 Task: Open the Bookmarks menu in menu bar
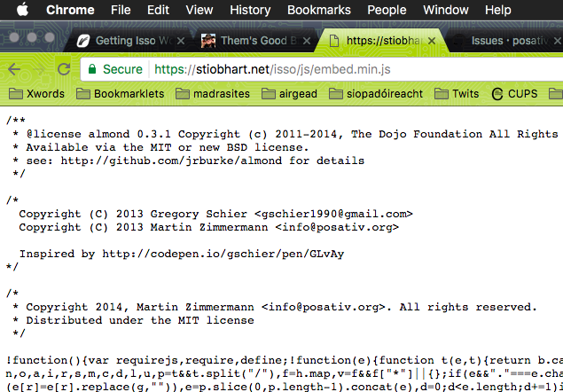point(319,11)
